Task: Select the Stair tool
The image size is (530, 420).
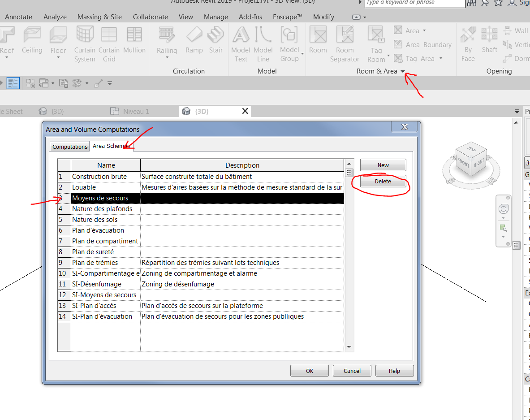Action: tap(215, 40)
